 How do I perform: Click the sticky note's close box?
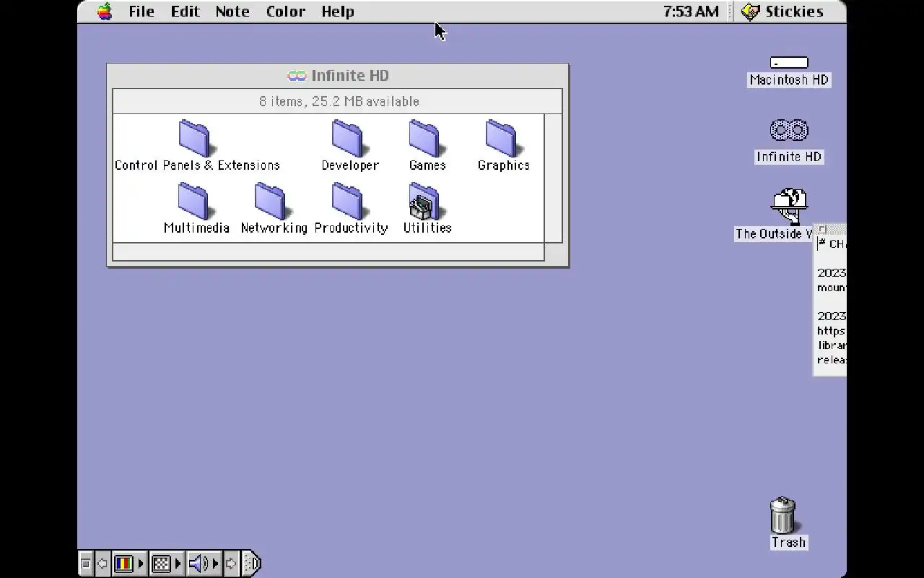(821, 229)
